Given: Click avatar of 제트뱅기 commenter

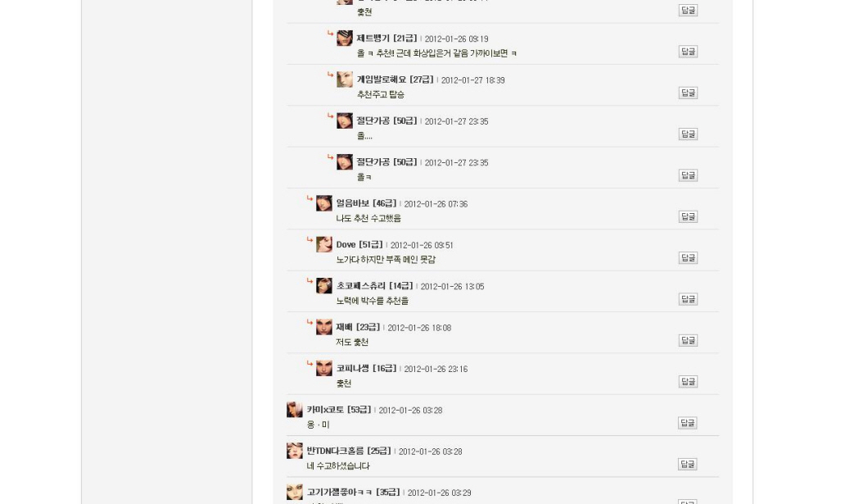Looking at the screenshot, I should (344, 39).
